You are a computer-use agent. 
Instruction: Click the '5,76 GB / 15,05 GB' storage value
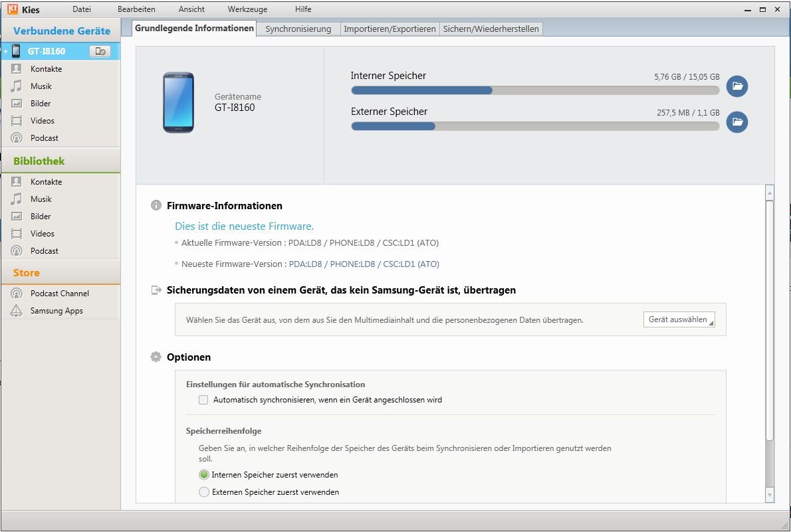(x=687, y=76)
